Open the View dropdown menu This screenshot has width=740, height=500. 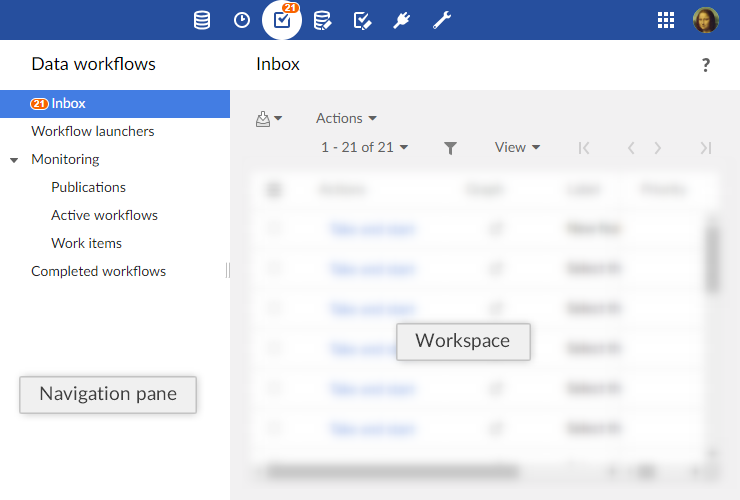517,147
